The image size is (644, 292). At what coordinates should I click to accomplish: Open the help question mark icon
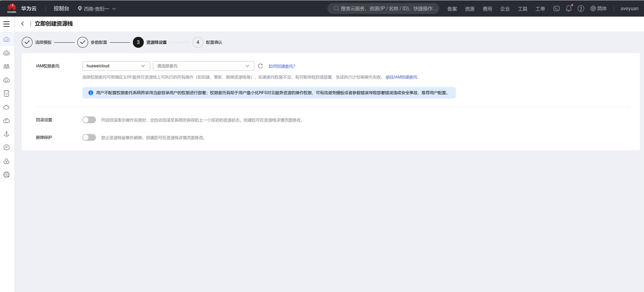tap(581, 9)
